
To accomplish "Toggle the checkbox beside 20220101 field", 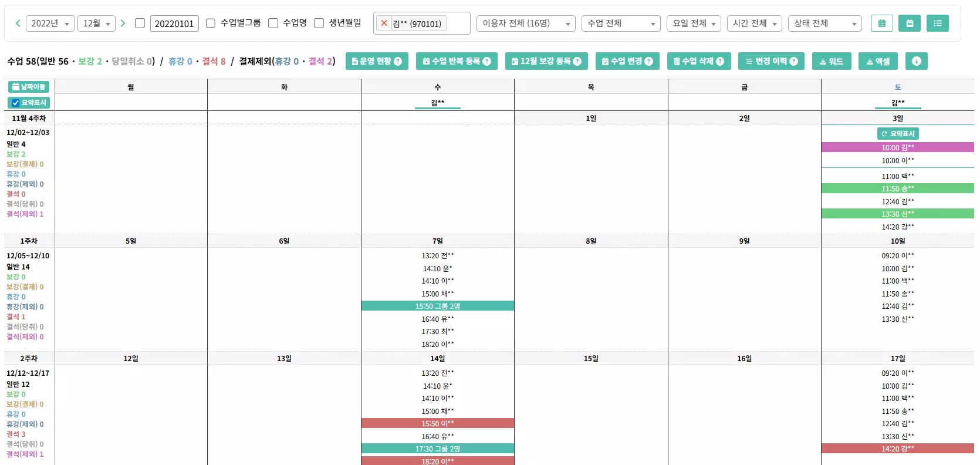I will 140,23.
